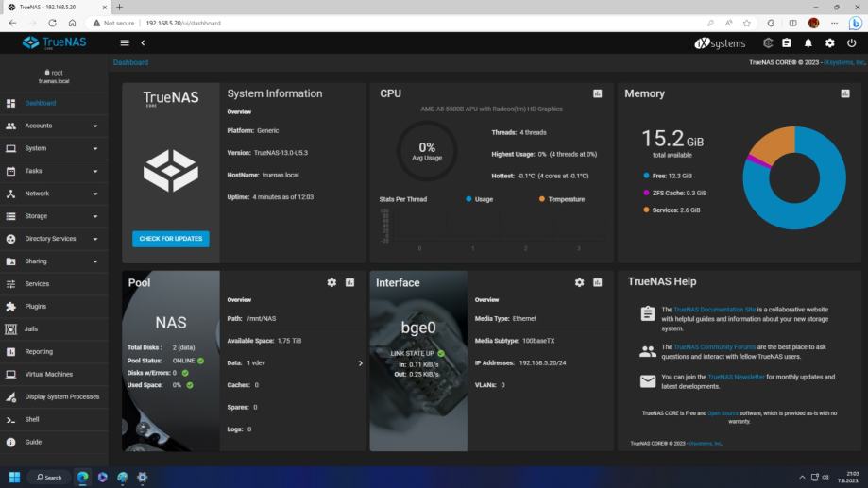
Task: Open Settings gear in taskbar
Action: pyautogui.click(x=143, y=477)
